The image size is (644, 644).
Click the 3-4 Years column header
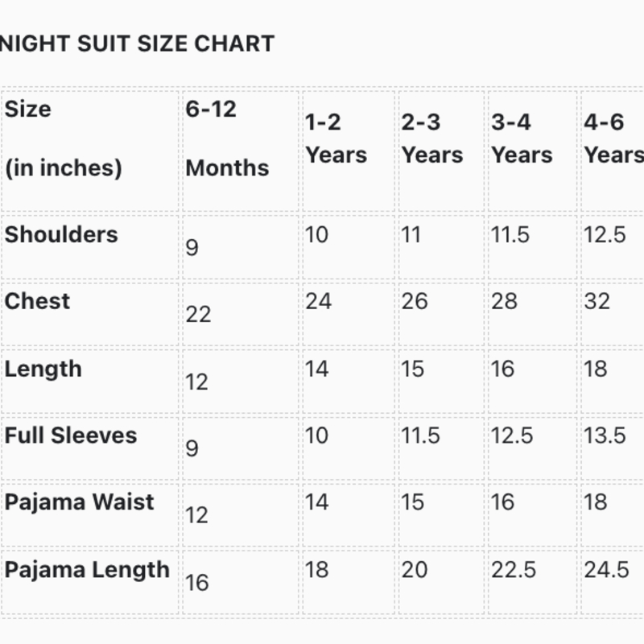tap(522, 138)
